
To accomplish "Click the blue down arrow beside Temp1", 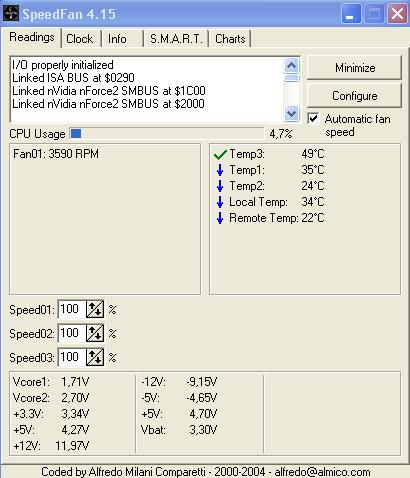I will [x=220, y=170].
